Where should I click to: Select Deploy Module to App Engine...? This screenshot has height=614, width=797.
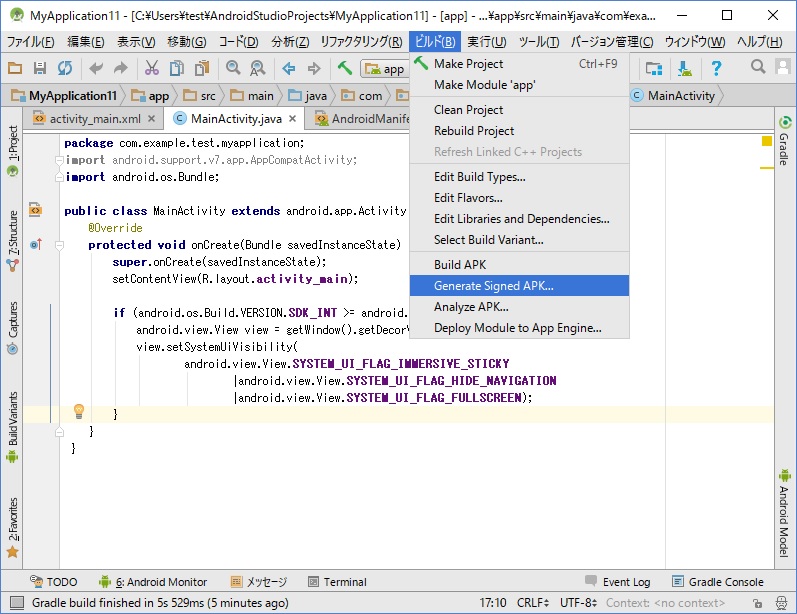(519, 328)
